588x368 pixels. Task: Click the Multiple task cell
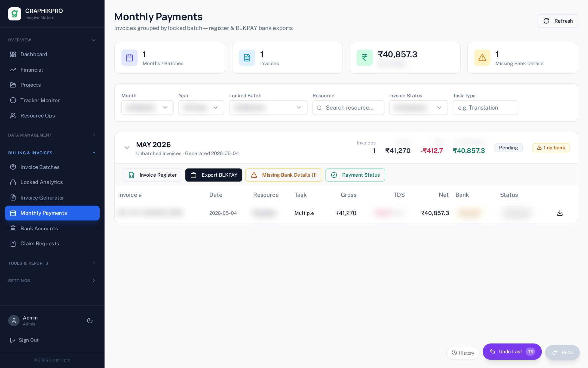304,213
